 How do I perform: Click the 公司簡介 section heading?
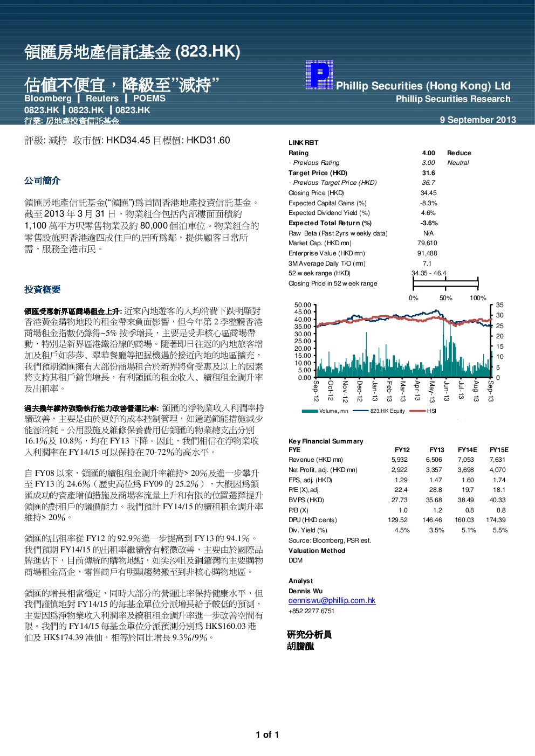[x=42, y=181]
